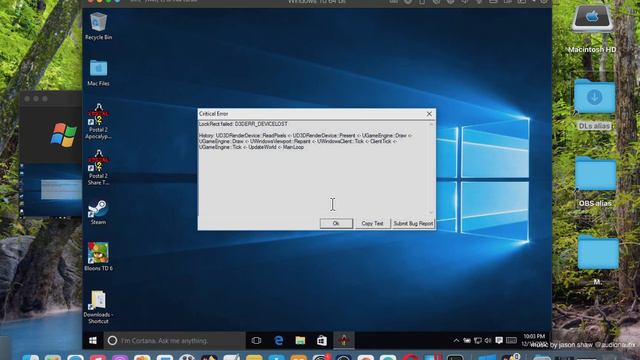Screen dimensions: 640x360
Task: Close the Critical Error dialog
Action: tap(429, 114)
